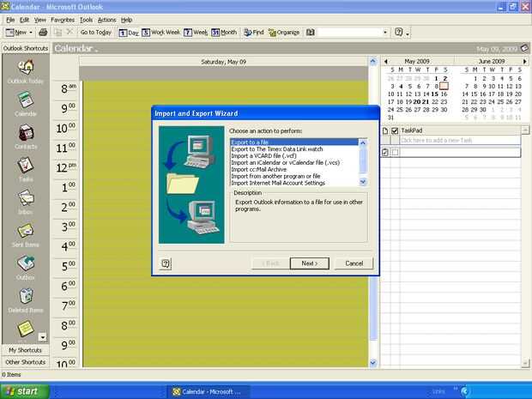The height and width of the screenshot is (399, 532).
Task: Open My Shortcuts group
Action: [x=26, y=350]
